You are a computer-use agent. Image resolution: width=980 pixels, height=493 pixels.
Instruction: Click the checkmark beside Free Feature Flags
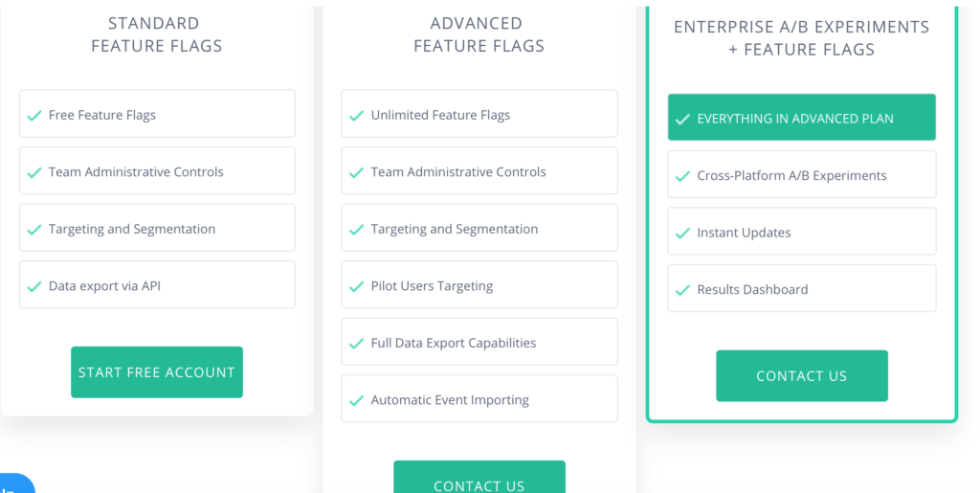[x=34, y=115]
